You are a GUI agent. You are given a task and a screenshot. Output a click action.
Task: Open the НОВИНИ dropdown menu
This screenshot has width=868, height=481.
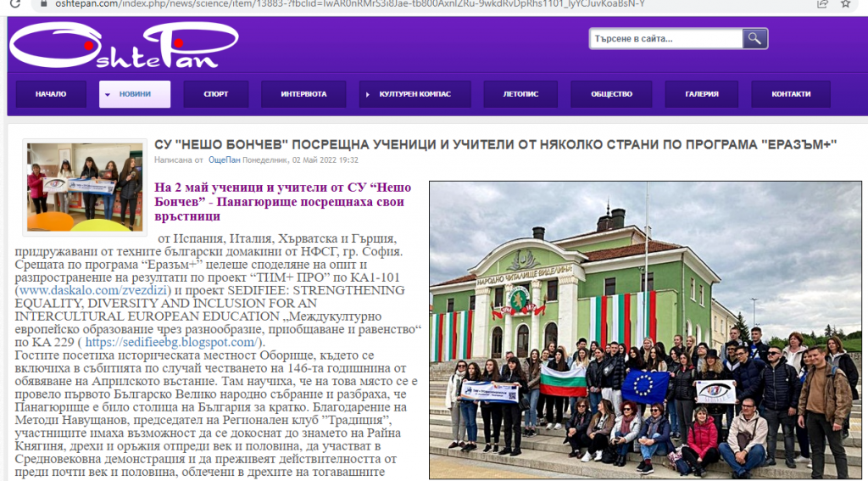(135, 94)
